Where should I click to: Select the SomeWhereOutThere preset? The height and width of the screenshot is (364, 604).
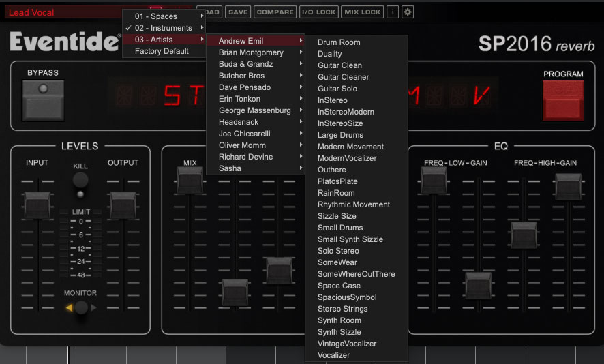tap(357, 274)
